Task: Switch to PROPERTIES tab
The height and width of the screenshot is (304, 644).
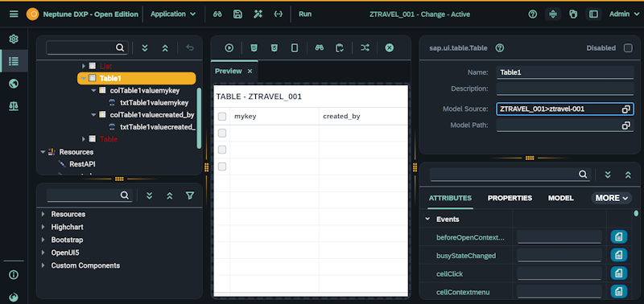Action: tap(510, 198)
